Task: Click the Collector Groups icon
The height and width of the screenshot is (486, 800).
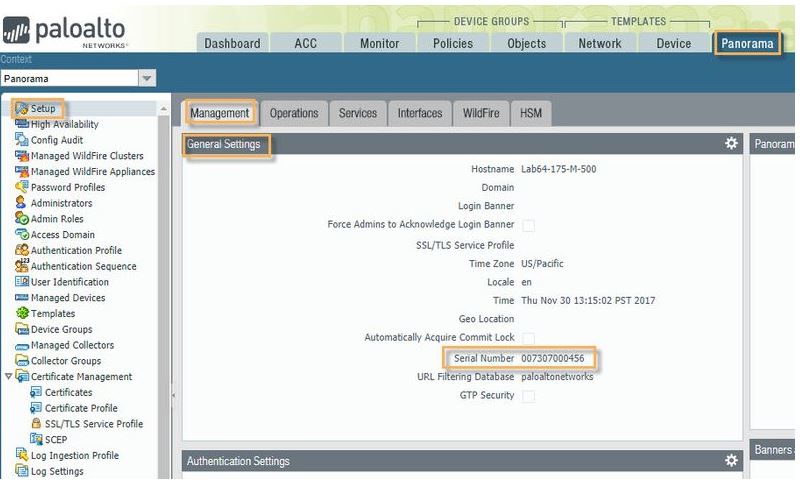Action: tap(21, 361)
